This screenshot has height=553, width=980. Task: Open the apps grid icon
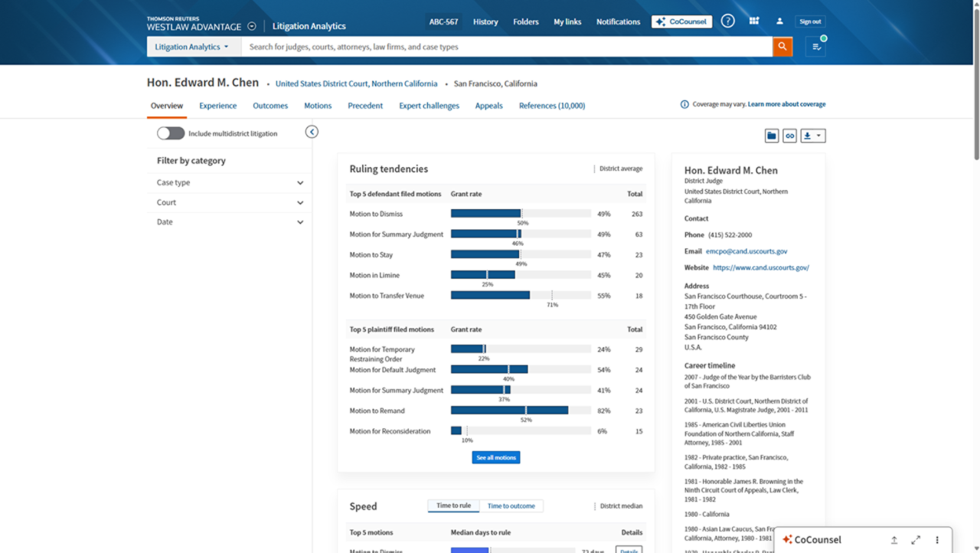click(x=754, y=21)
